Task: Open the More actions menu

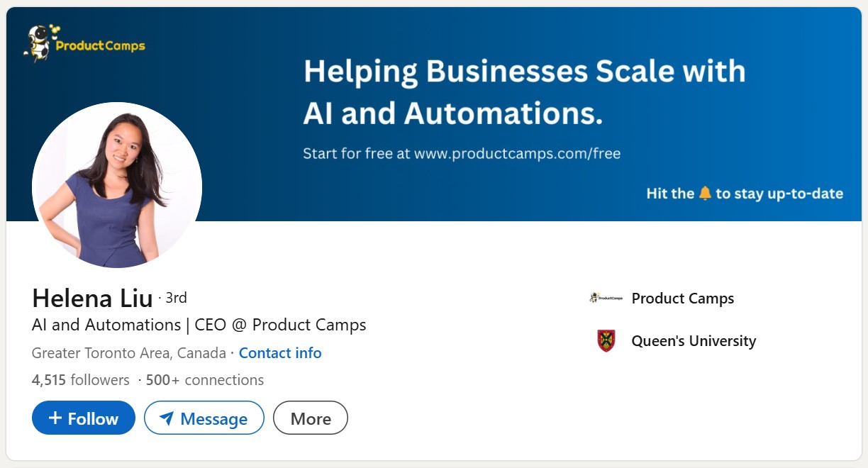Action: coord(311,418)
